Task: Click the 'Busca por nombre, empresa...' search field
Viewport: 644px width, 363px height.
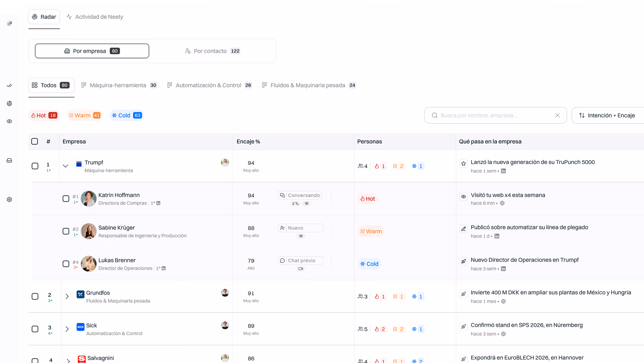Action: point(495,115)
